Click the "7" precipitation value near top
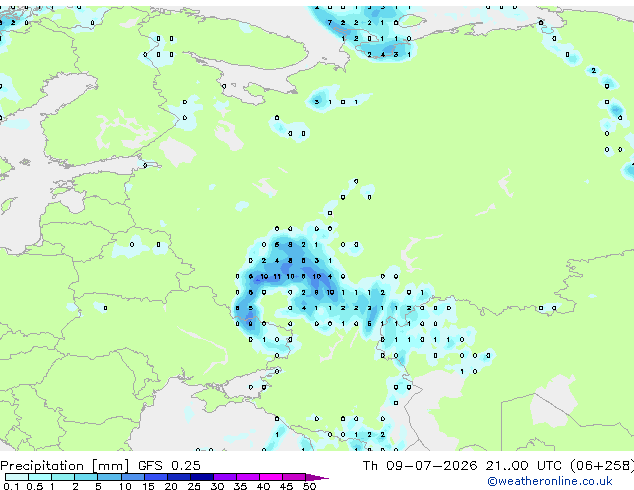This screenshot has width=634, height=490. 330,23
